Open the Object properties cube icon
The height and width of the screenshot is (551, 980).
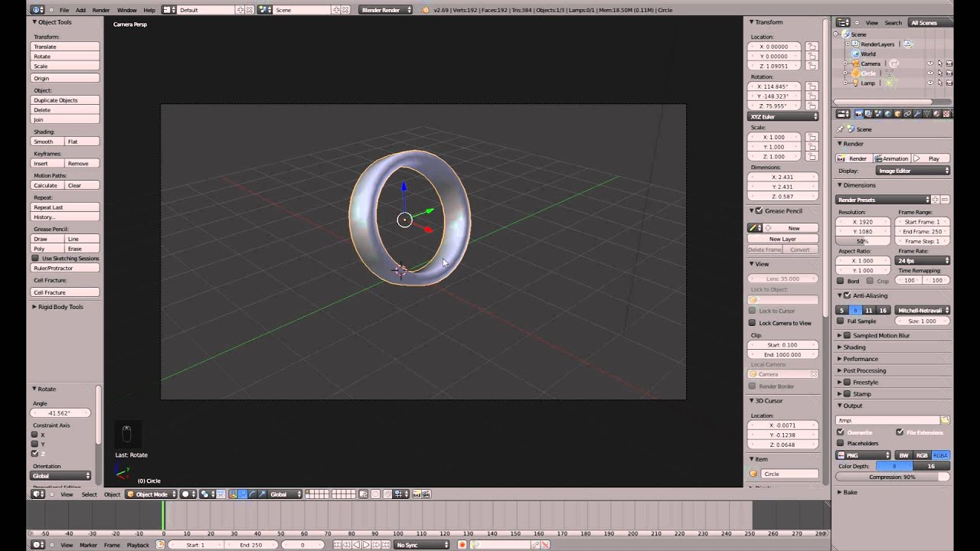[x=898, y=113]
